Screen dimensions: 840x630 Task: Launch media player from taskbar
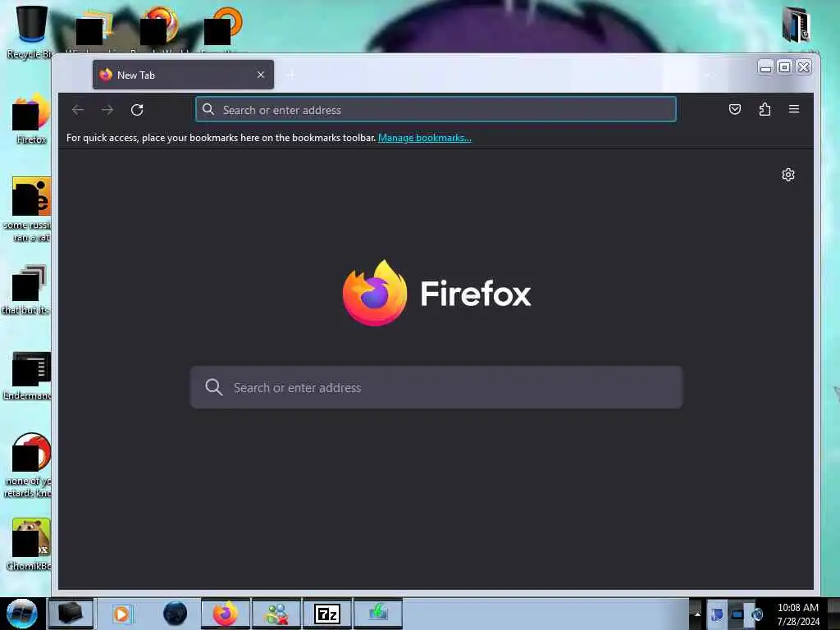click(121, 614)
